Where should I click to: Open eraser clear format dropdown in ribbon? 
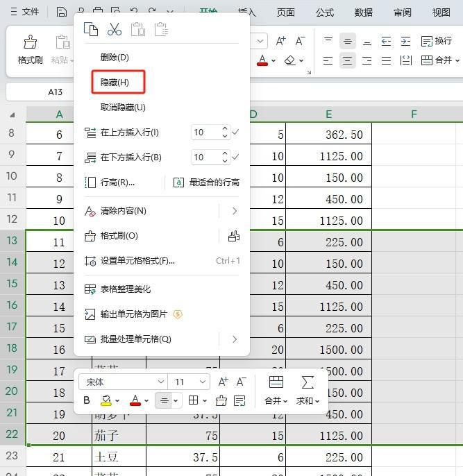pos(301,60)
